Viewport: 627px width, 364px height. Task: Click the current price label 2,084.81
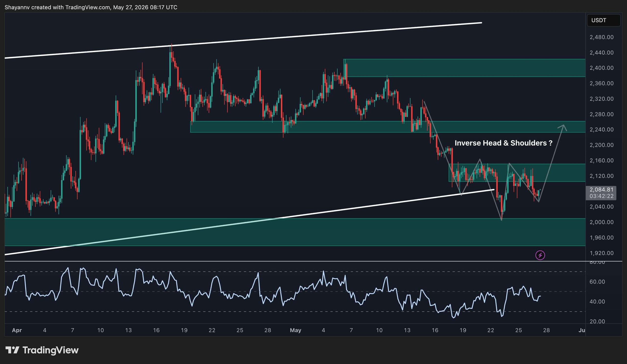(602, 190)
